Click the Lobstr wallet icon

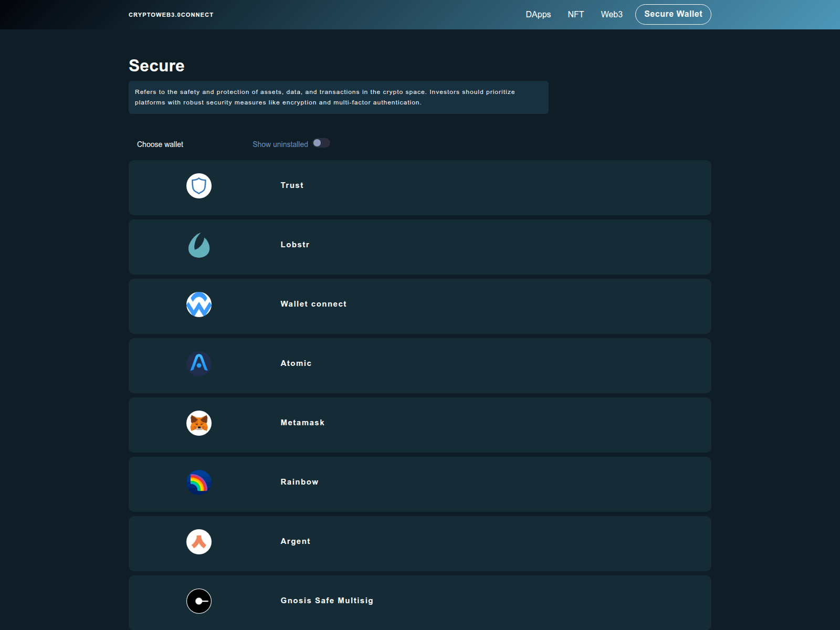pos(199,245)
